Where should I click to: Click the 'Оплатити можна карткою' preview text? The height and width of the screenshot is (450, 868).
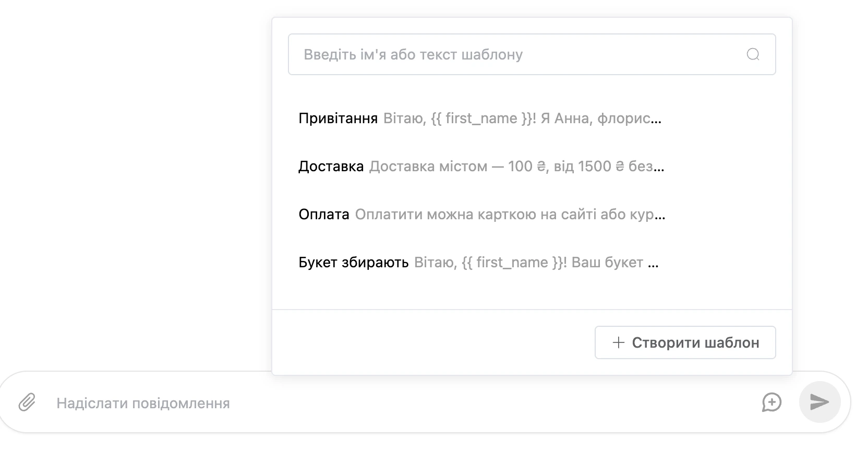point(446,215)
